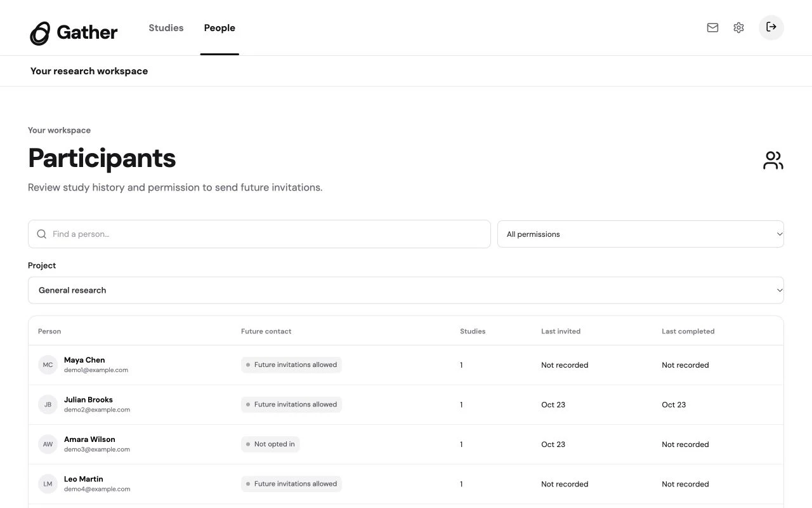Click the Last completed column header

coord(688,331)
